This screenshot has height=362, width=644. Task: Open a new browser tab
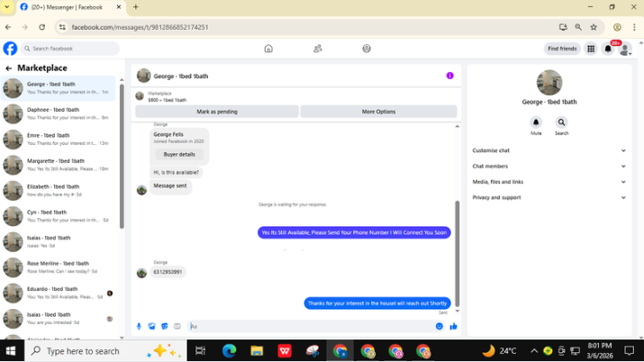pyautogui.click(x=135, y=7)
